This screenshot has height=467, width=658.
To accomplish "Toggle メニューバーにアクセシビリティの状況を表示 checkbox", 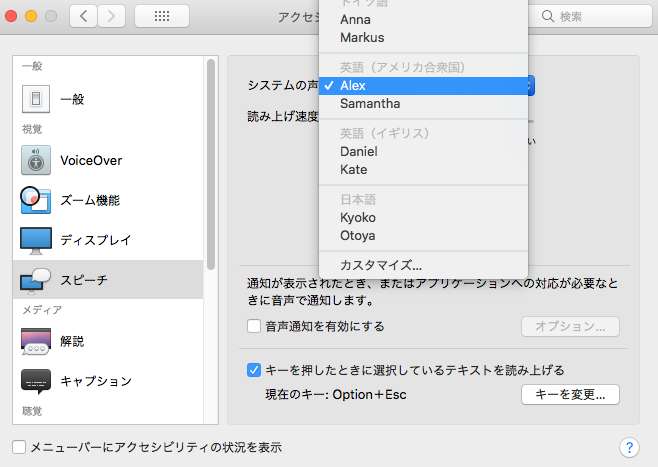I will [19, 447].
